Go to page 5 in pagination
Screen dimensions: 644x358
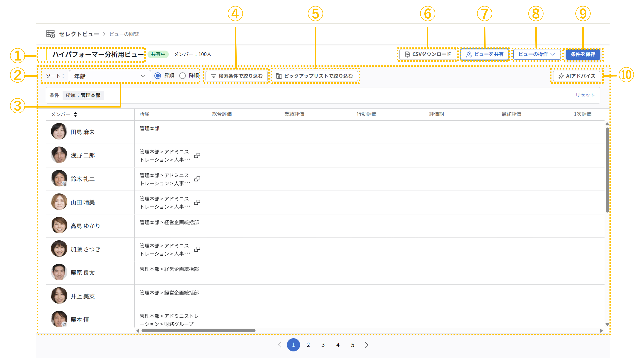(353, 345)
